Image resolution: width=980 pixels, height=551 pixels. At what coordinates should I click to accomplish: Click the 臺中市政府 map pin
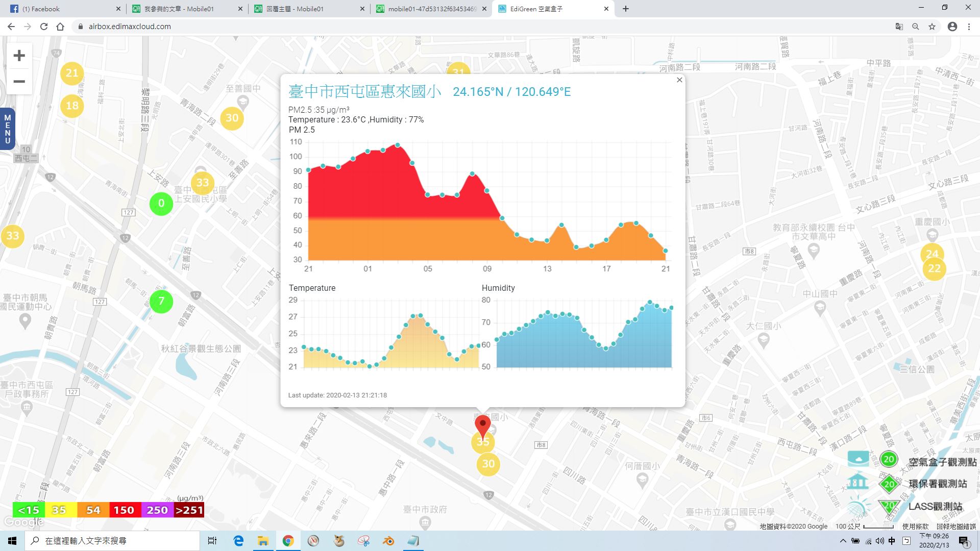pos(425,522)
